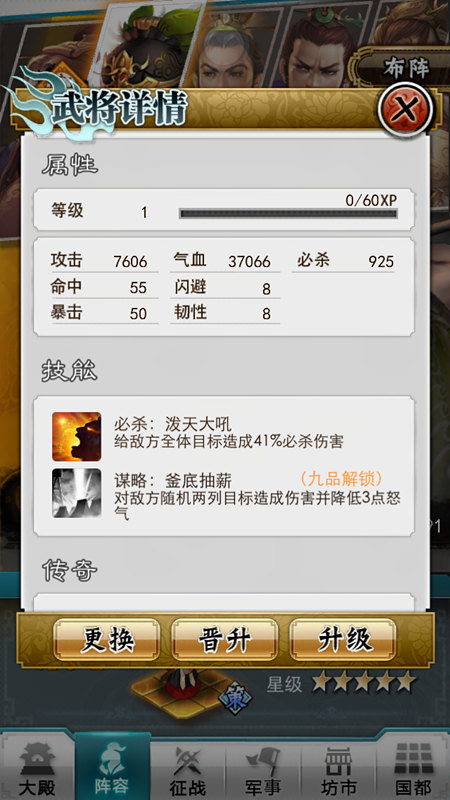Tap the 釜底抽薪 strategy skill icon
This screenshot has width=450, height=800.
(x=77, y=493)
